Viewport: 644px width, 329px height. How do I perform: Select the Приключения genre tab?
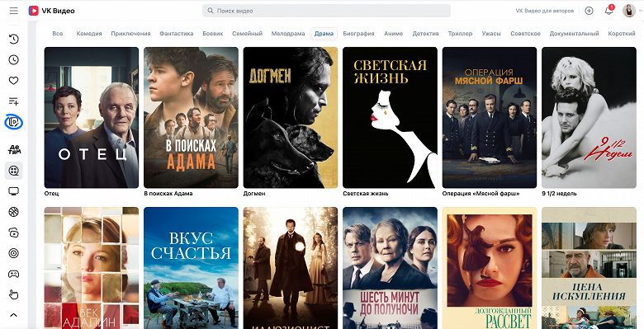tap(130, 34)
